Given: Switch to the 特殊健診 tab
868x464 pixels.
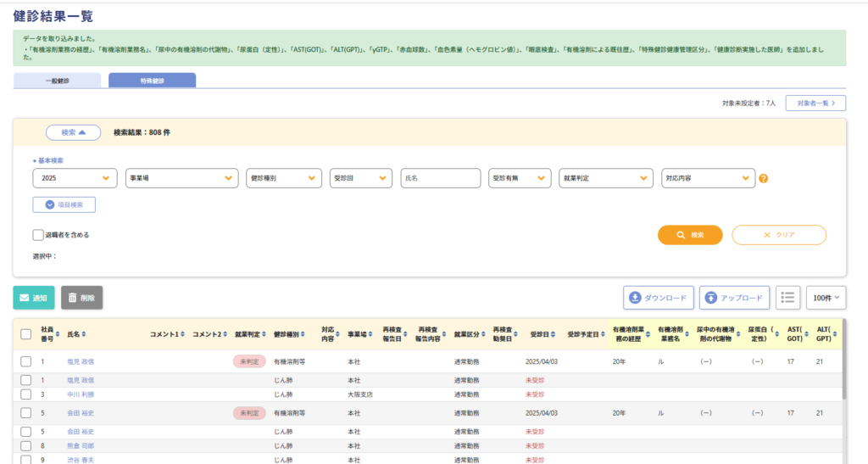Looking at the screenshot, I should 153,81.
